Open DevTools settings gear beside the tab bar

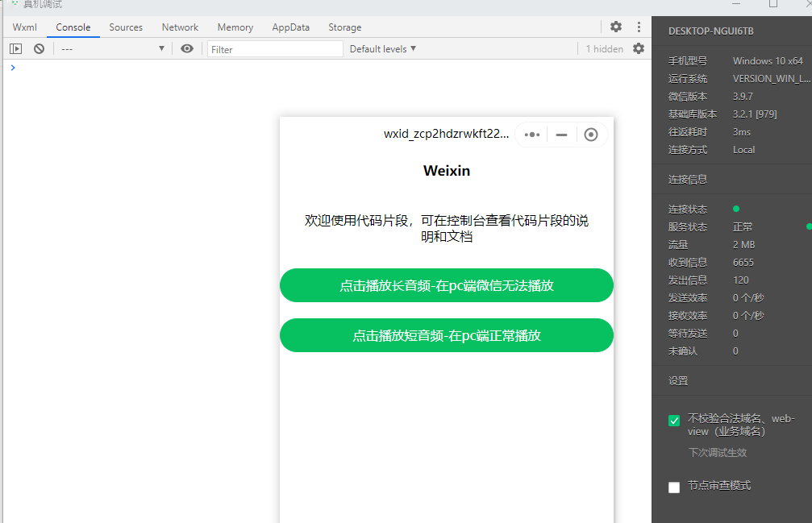pyautogui.click(x=616, y=27)
